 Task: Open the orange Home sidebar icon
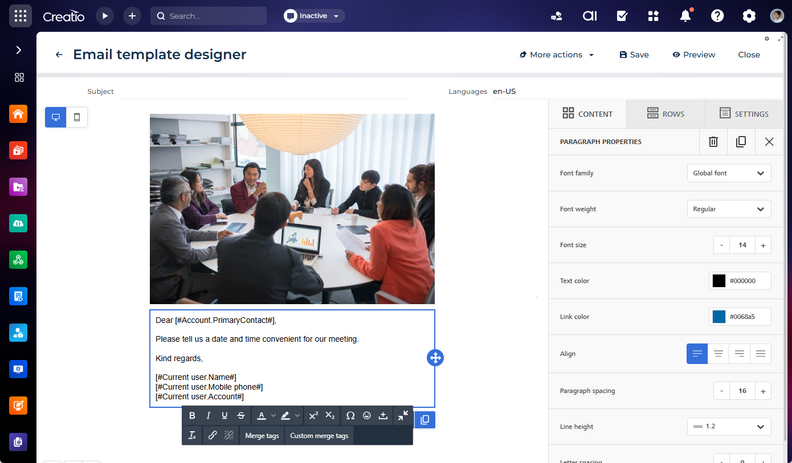pyautogui.click(x=18, y=114)
